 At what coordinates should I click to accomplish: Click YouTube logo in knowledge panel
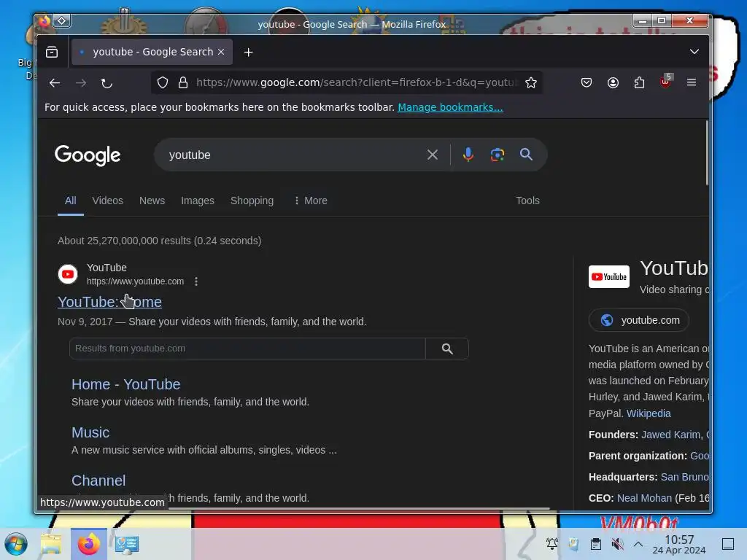609,276
